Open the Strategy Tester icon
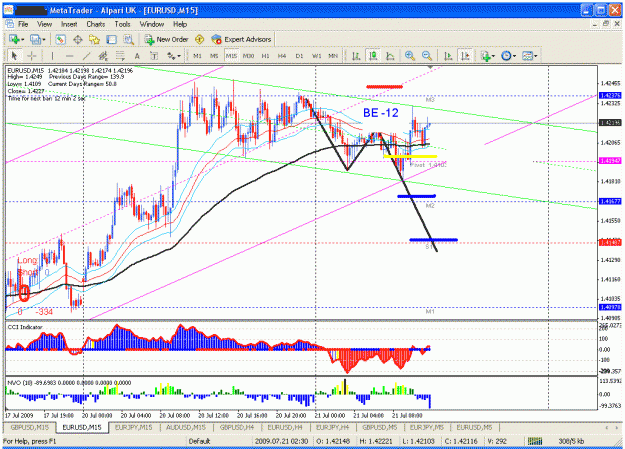The image size is (625, 449). point(128,39)
